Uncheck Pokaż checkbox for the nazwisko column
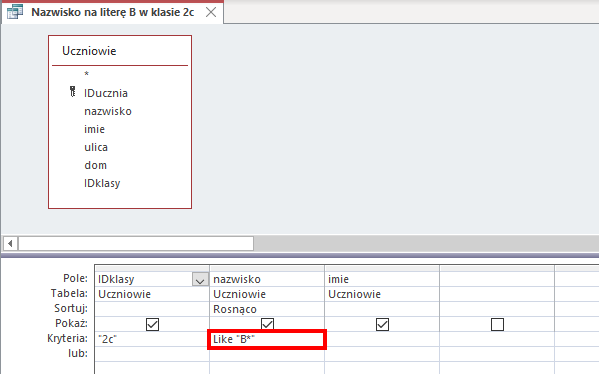Viewport: 599px width, 374px height. coord(267,324)
